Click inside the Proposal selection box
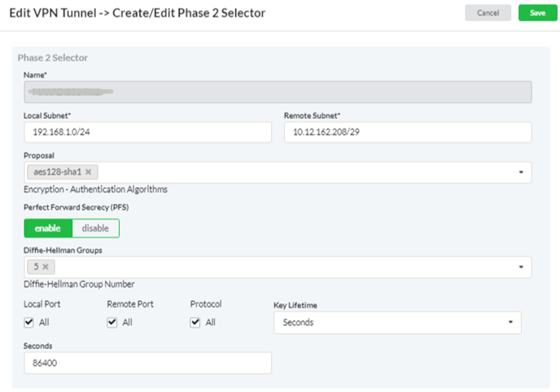The height and width of the screenshot is (392, 560). click(301, 172)
